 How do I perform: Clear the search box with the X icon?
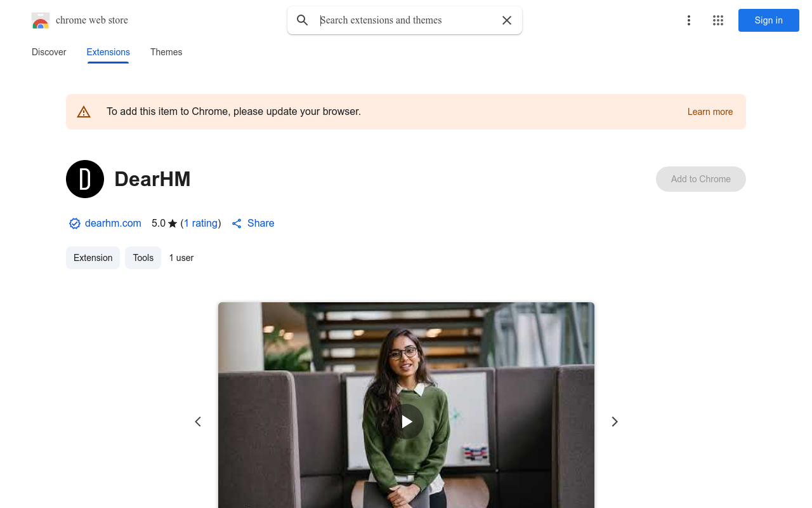click(x=507, y=20)
